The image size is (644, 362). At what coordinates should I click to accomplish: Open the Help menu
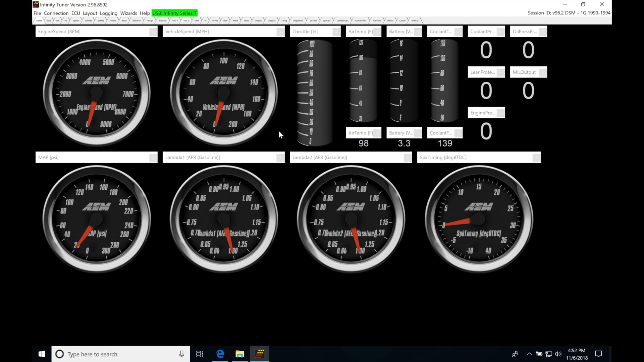(145, 13)
